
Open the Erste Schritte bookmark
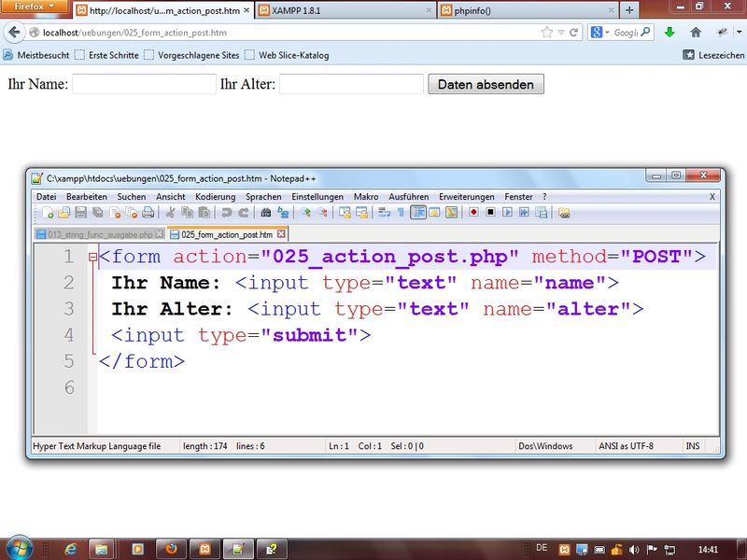106,55
